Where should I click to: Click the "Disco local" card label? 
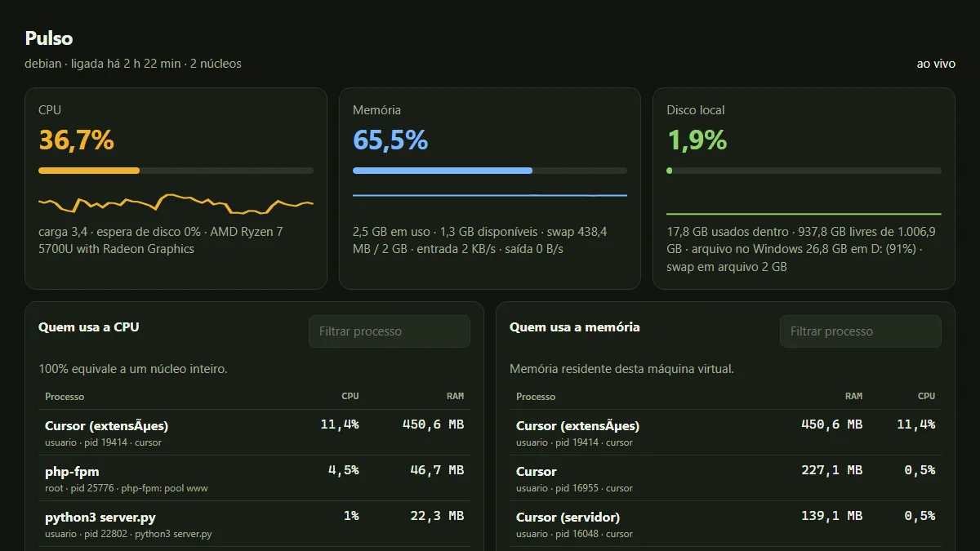pyautogui.click(x=696, y=110)
